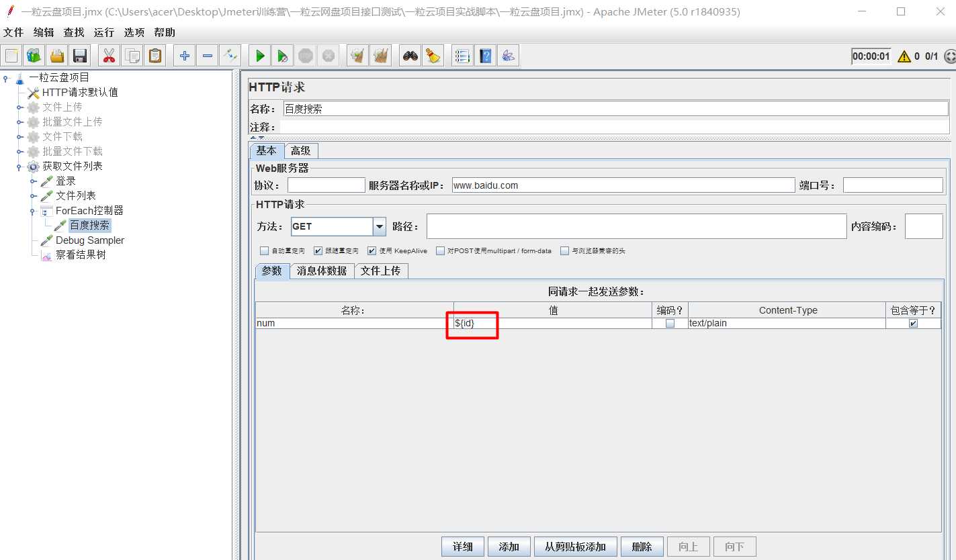Collapse the 一粒云盘项目 root node toggle
This screenshot has height=560, width=956.
(6, 78)
